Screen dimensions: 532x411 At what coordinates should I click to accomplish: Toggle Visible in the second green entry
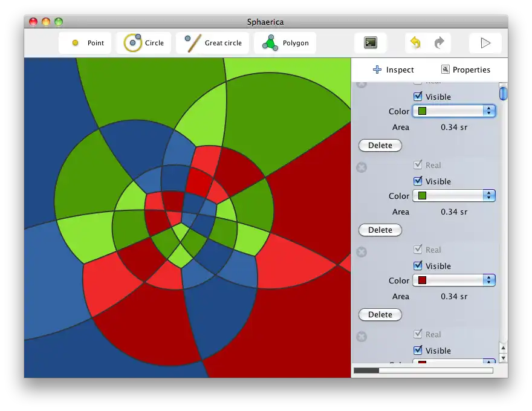tap(418, 181)
